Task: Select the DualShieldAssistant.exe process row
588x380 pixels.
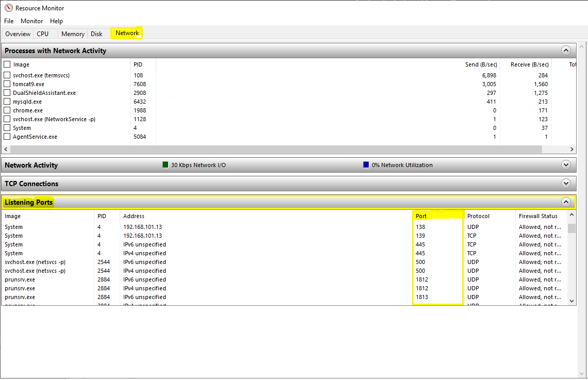Action: click(x=44, y=93)
